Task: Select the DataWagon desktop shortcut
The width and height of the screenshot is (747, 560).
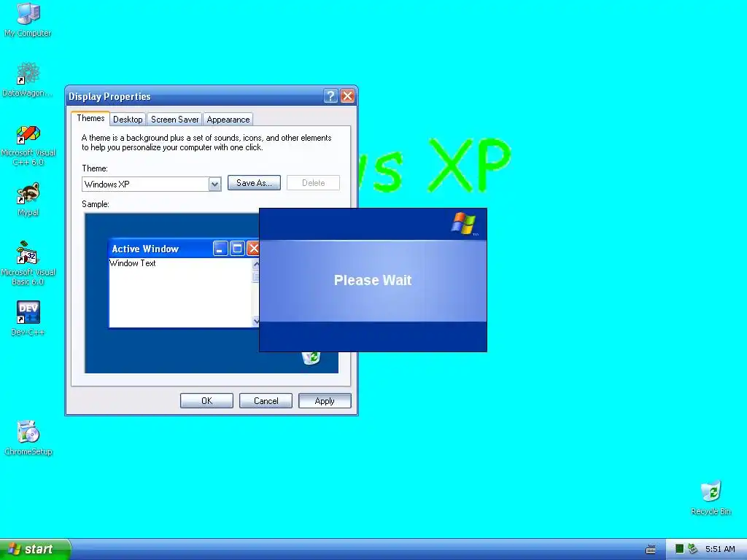Action: tap(28, 79)
